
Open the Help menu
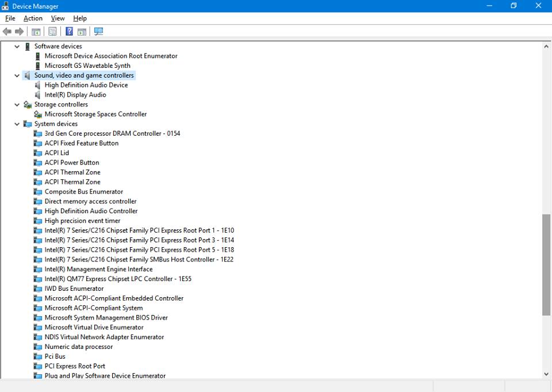click(80, 18)
